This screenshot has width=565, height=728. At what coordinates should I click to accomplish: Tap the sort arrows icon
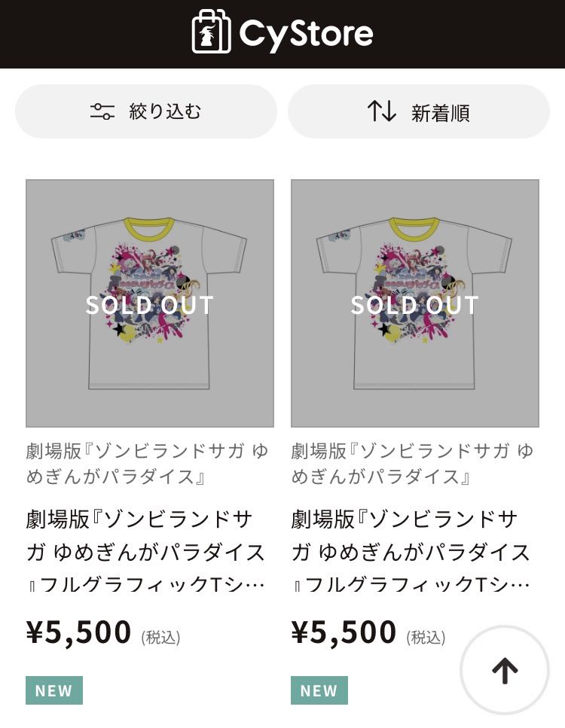(x=382, y=112)
